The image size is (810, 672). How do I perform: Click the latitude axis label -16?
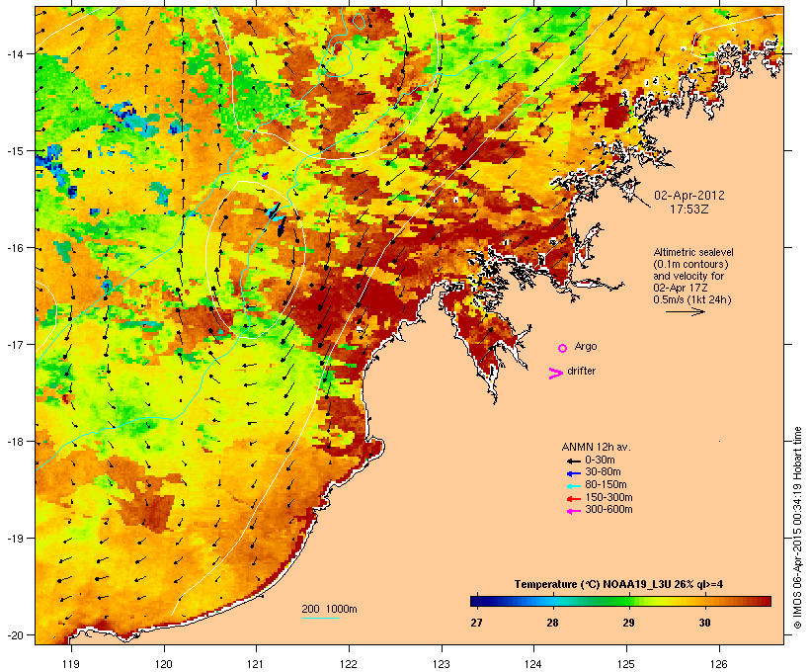14,248
